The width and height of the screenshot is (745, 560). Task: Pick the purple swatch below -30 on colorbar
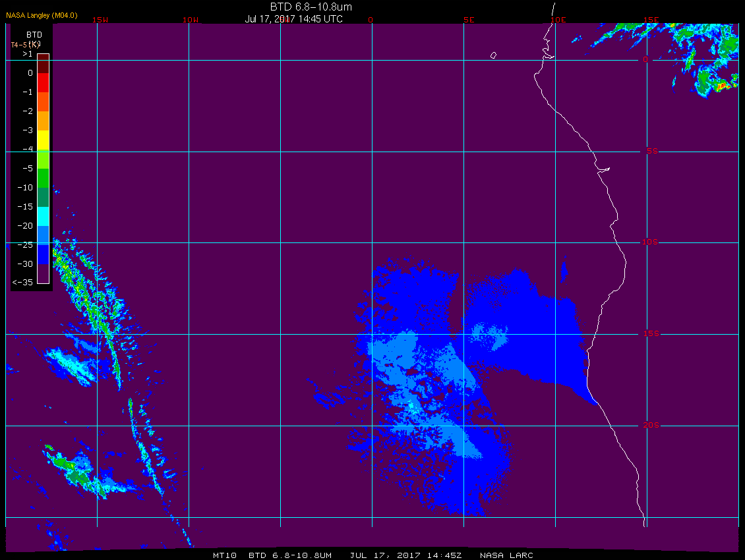coord(44,273)
